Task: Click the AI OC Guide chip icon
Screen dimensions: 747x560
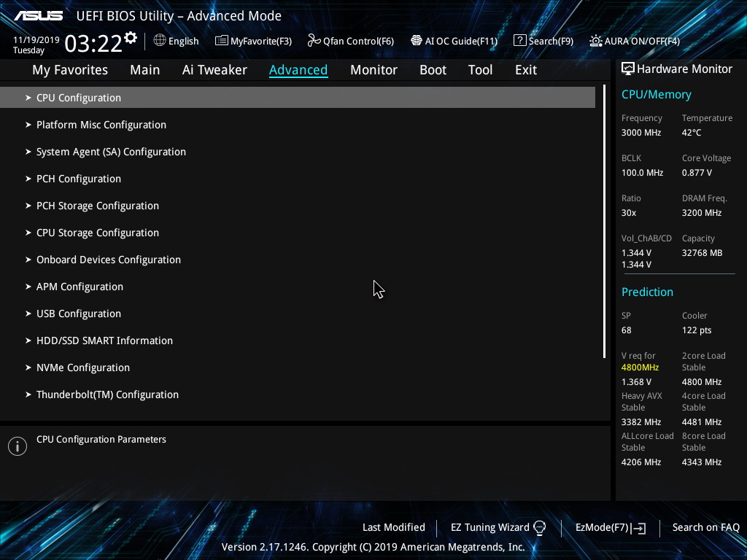Action: pyautogui.click(x=417, y=41)
